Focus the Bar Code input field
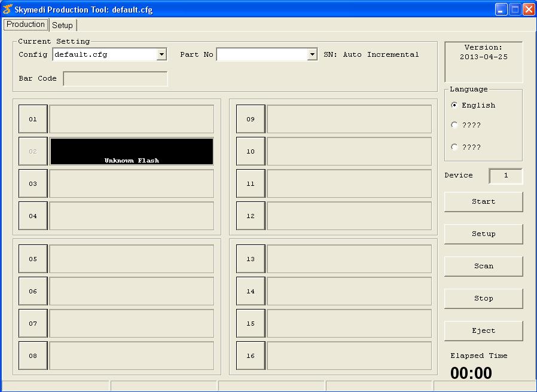Viewport: 537px width, 392px height. tap(115, 79)
